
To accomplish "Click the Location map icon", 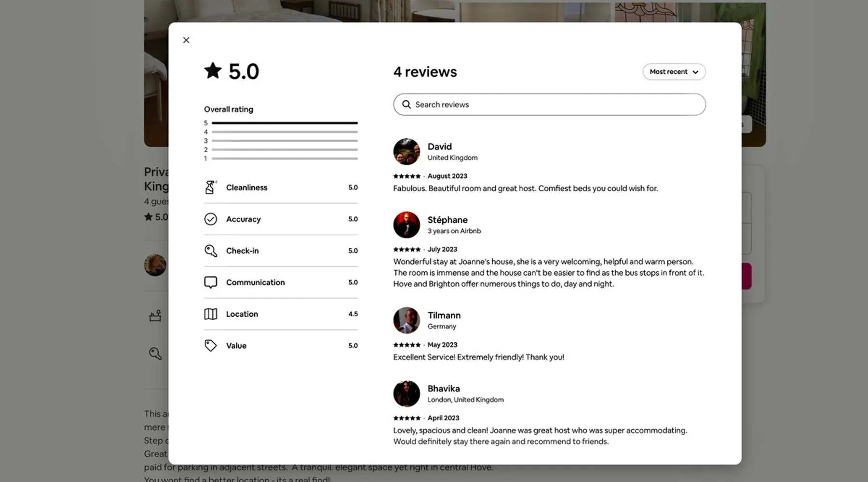I will [x=211, y=314].
